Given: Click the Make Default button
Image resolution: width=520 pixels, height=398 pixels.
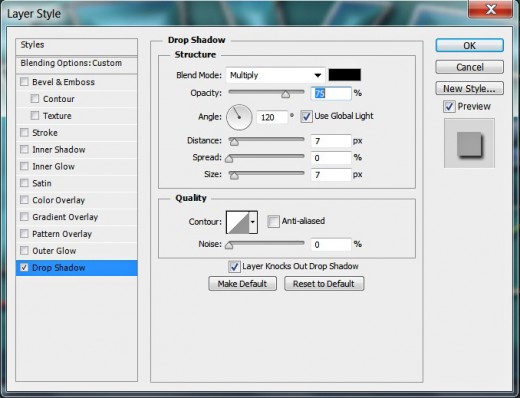Looking at the screenshot, I should (242, 284).
